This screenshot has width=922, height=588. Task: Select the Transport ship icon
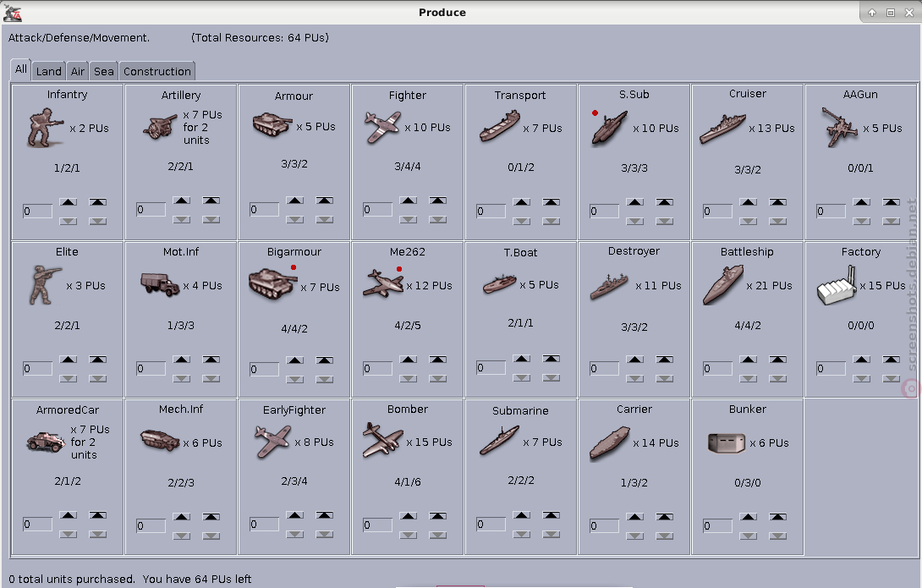(x=500, y=127)
